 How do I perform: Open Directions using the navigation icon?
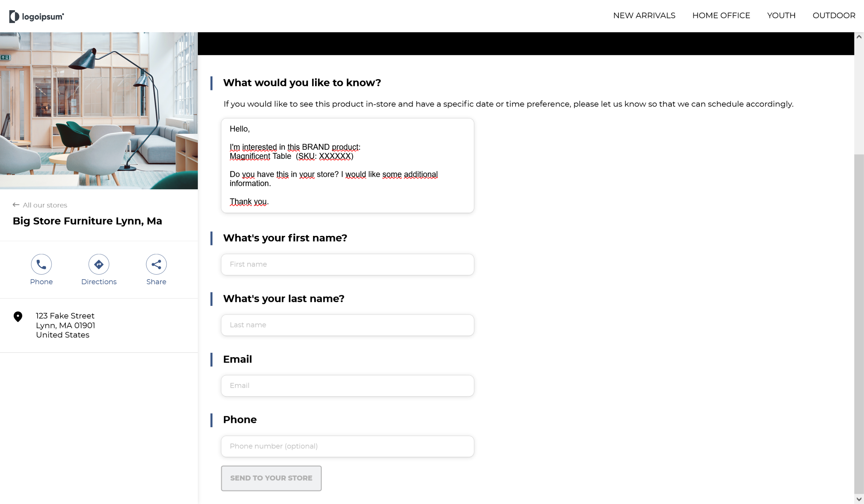(98, 264)
